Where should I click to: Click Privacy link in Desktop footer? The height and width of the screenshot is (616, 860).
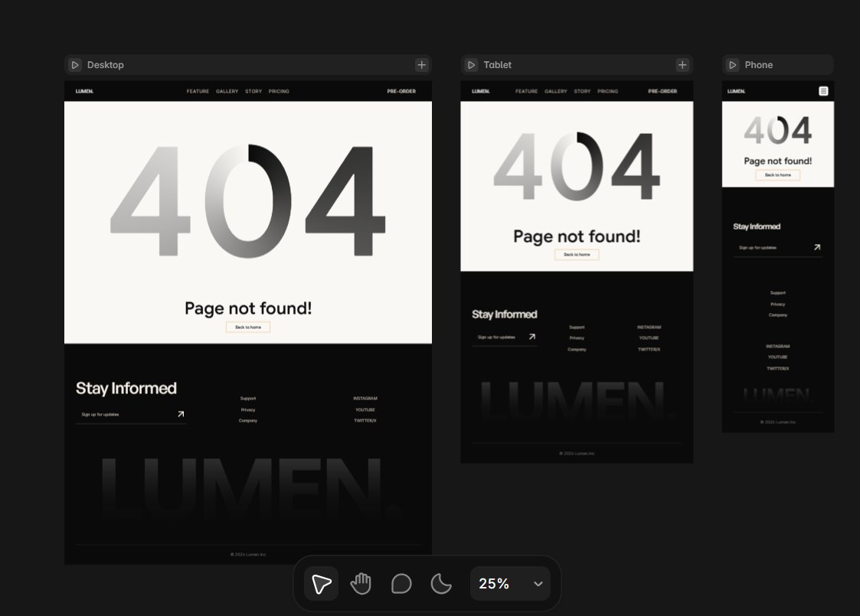pos(248,409)
